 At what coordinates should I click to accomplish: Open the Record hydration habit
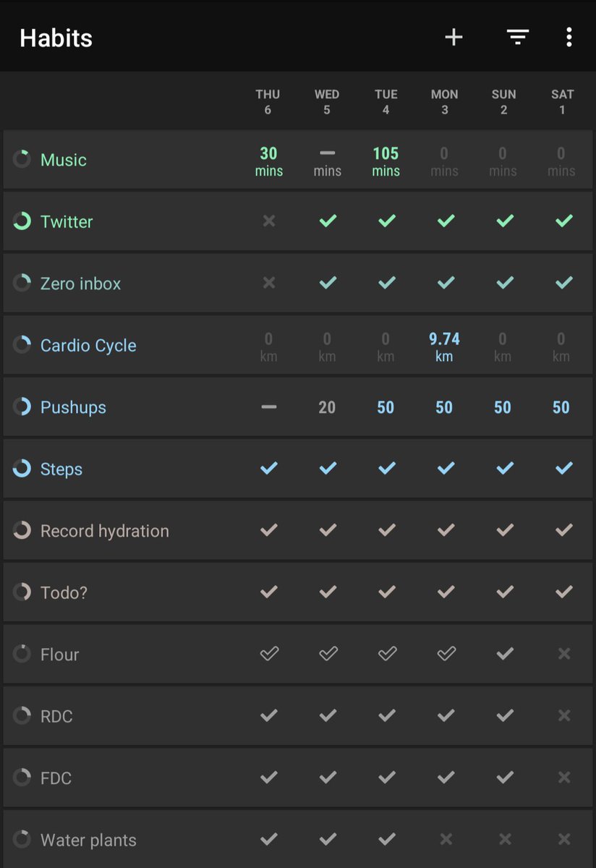click(105, 531)
